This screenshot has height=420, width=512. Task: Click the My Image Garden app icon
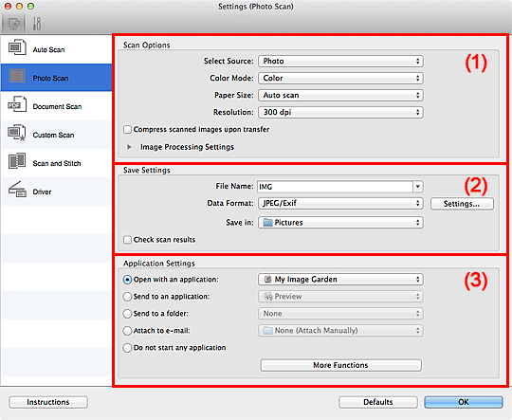(x=268, y=280)
